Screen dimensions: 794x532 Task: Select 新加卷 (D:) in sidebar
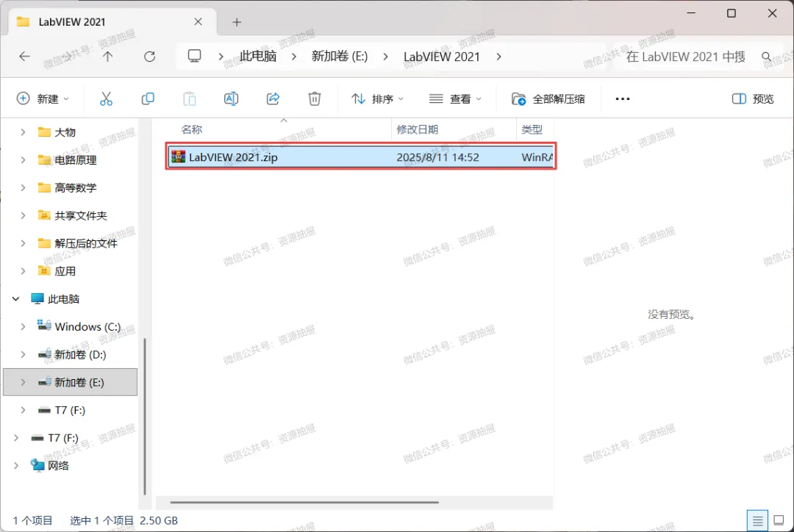pos(80,354)
